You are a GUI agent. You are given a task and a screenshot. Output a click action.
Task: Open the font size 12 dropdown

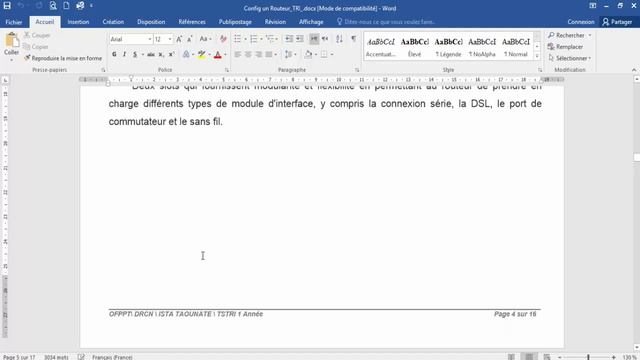(x=170, y=39)
